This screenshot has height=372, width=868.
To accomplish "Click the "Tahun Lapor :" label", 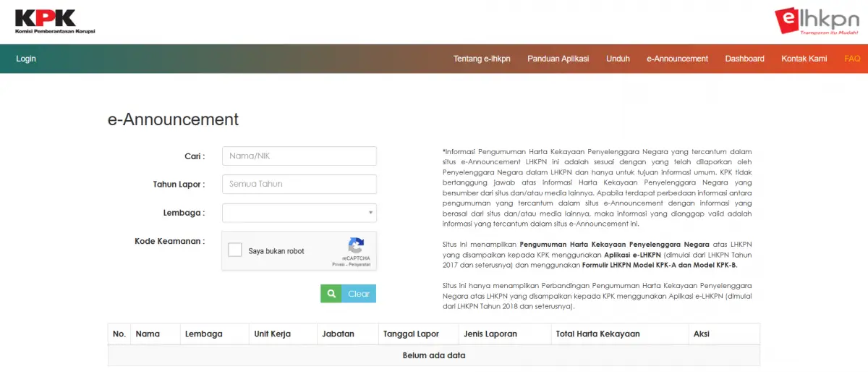I will click(179, 185).
